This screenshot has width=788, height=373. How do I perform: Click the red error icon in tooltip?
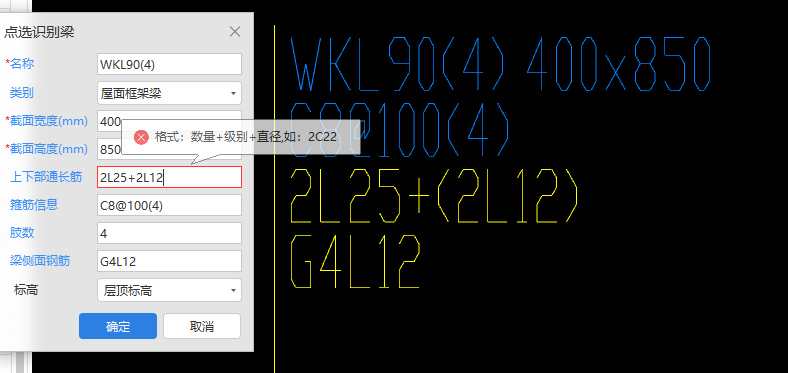(x=141, y=137)
